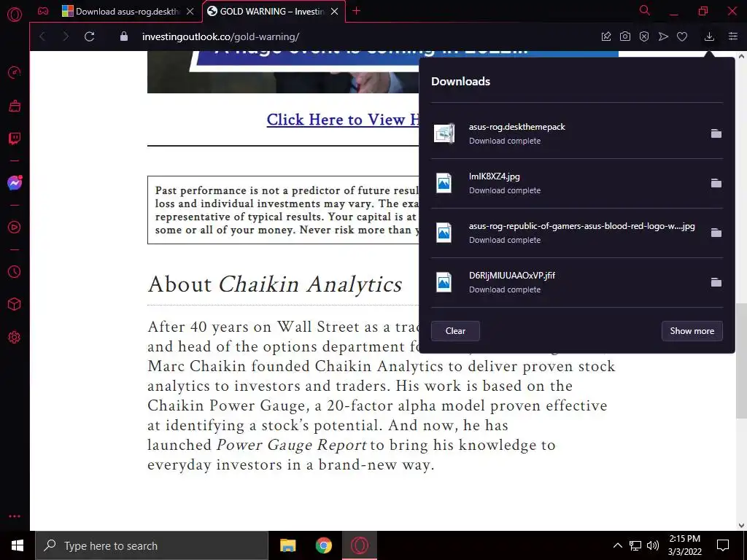This screenshot has height=560, width=747.
Task: Click the 'About Chaikin Analytics' heading
Action: point(275,284)
